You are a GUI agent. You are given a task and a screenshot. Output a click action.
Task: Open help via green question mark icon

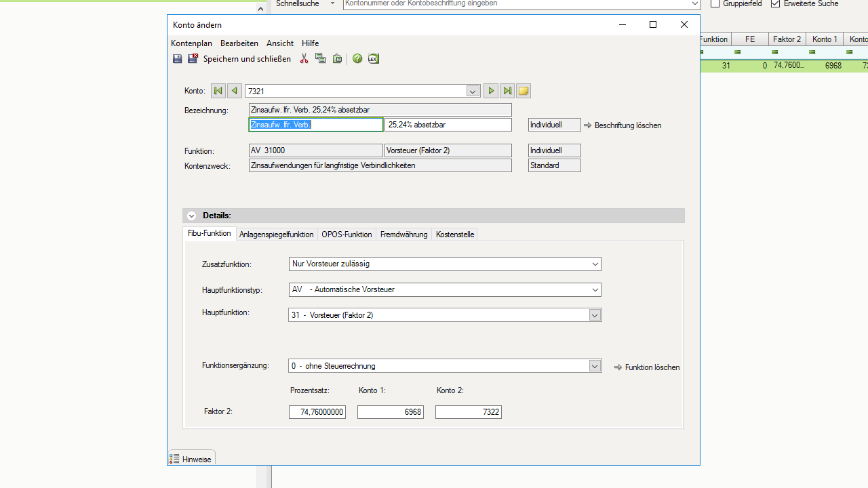[x=357, y=59]
